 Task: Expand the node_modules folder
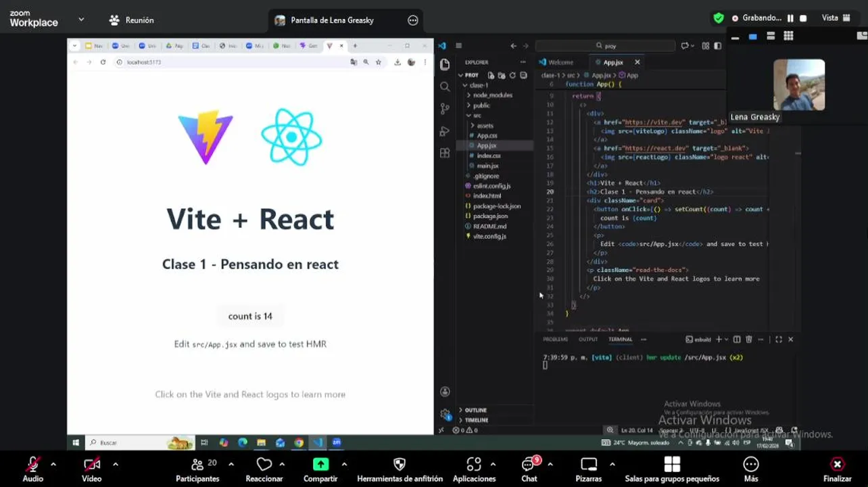point(492,95)
